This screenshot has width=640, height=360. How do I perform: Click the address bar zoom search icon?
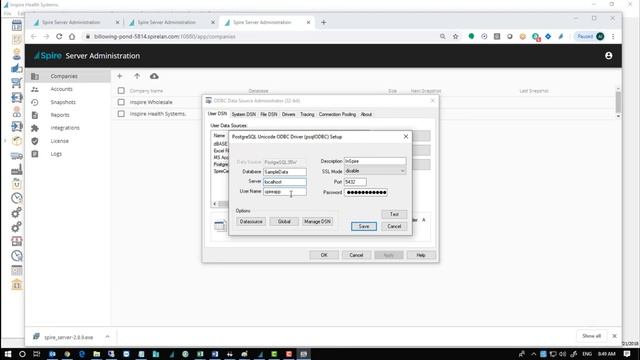coord(442,36)
